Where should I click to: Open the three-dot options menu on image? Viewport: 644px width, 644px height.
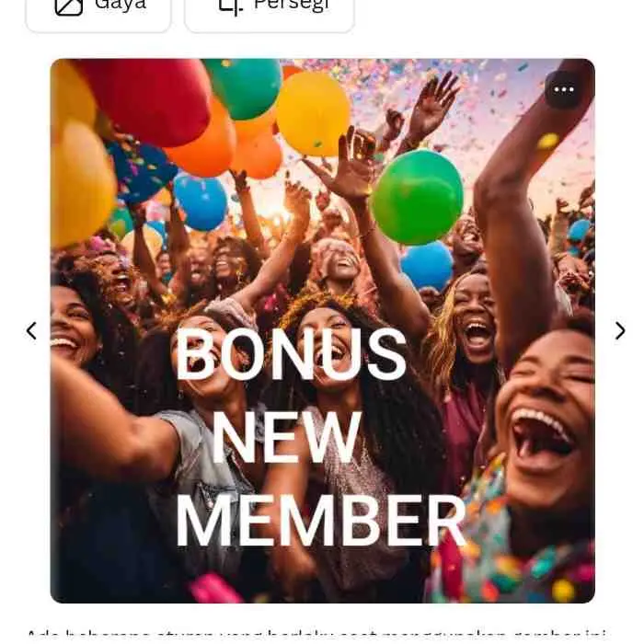point(563,89)
